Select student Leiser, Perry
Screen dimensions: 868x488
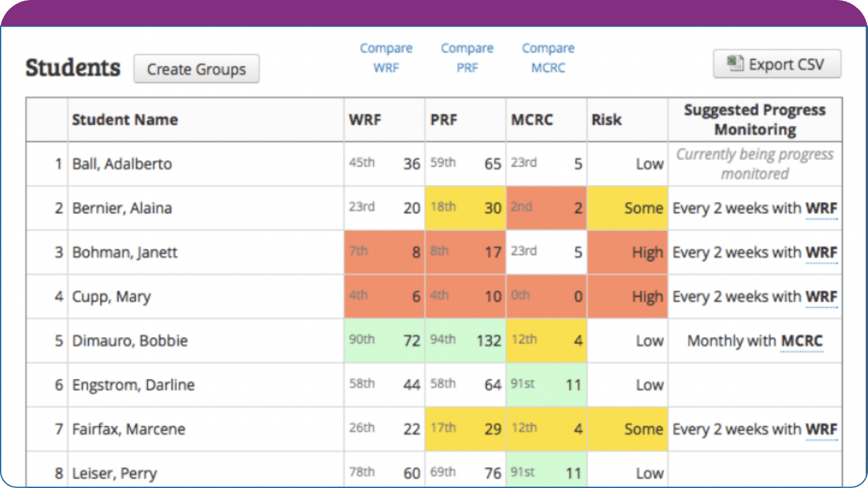click(x=114, y=474)
